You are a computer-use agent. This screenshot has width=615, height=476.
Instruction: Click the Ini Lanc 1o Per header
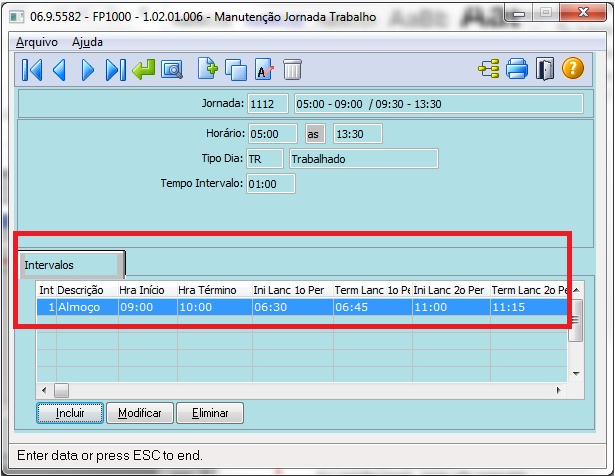293,290
